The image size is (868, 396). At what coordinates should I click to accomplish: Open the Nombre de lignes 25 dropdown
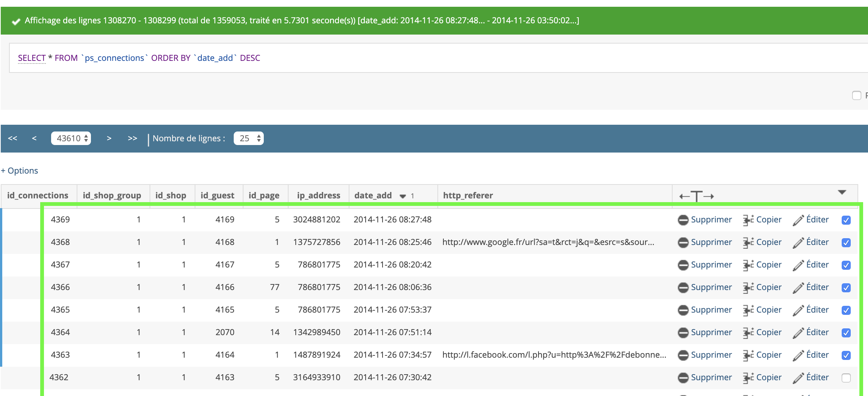pyautogui.click(x=248, y=138)
